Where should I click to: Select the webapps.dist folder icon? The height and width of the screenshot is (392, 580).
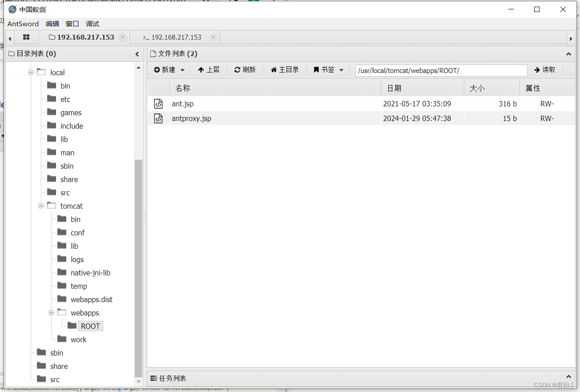[62, 299]
